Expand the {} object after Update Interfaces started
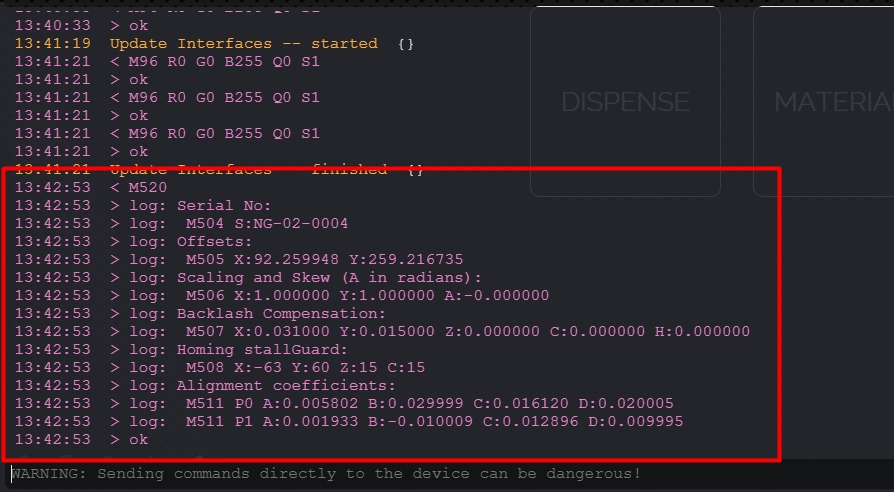Viewport: 894px width, 492px height. (x=405, y=43)
